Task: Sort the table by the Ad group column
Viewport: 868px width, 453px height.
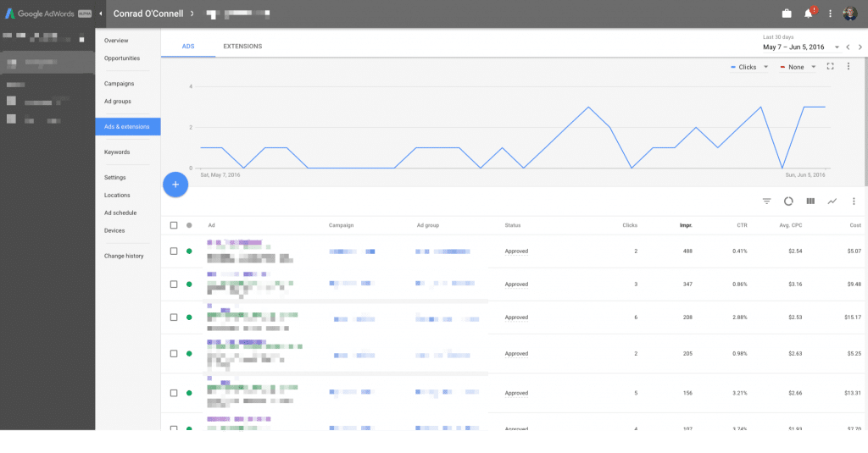Action: point(428,225)
